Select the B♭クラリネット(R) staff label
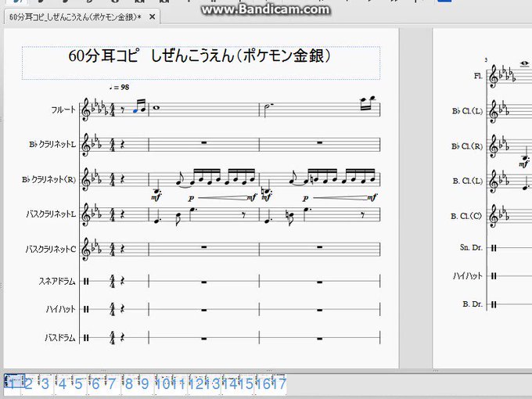Viewport: 532px width, 399px height. [49, 179]
